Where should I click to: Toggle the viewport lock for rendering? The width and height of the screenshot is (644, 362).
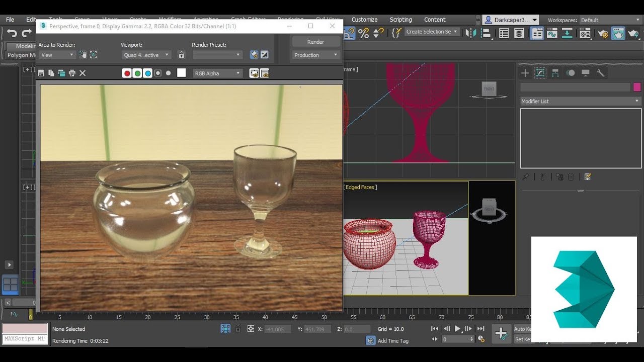[x=182, y=55]
